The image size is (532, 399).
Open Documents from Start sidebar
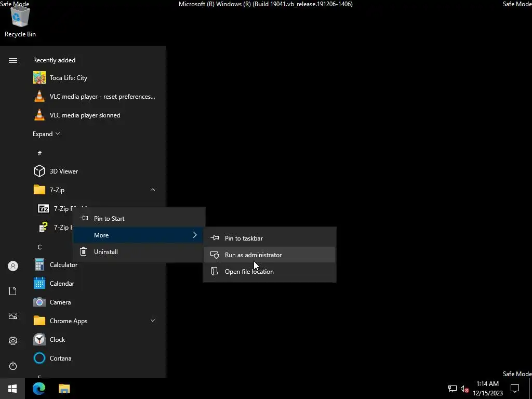pos(13,291)
